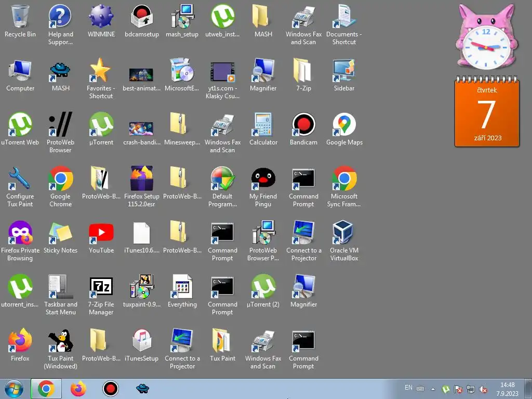Click the pink cat clock gadget
Image resolution: width=532 pixels, height=399 pixels.
pyautogui.click(x=486, y=36)
